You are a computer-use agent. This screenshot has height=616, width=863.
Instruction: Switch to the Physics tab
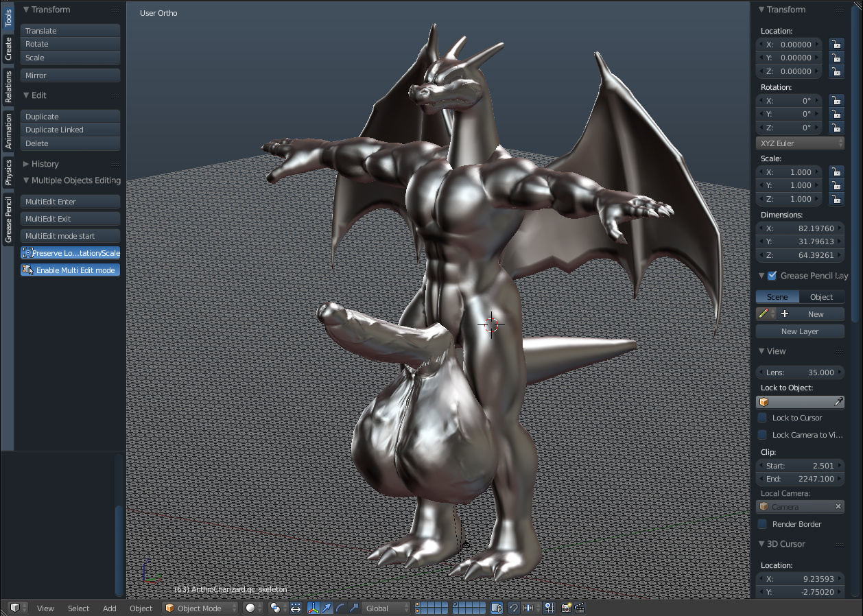point(8,171)
